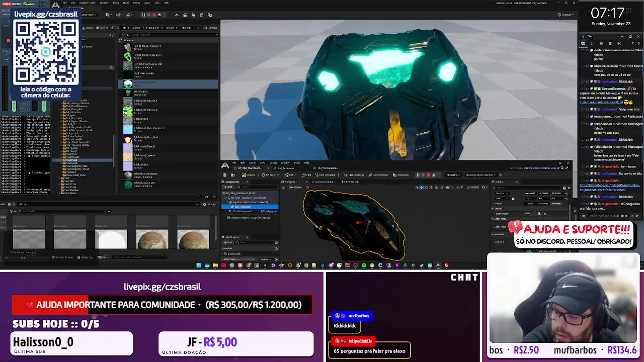Set Mobility to Stationary
The height and width of the screenshot is (362, 644).
543,204
